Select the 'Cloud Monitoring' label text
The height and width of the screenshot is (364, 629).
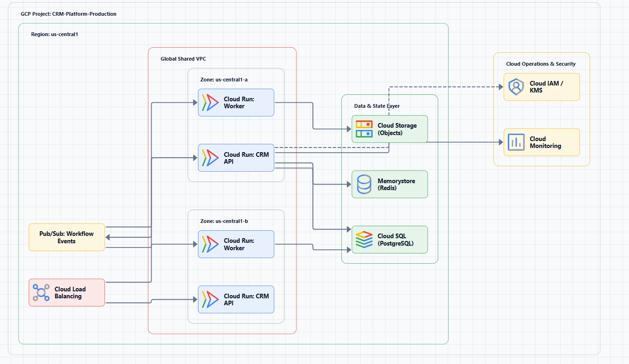pyautogui.click(x=545, y=142)
